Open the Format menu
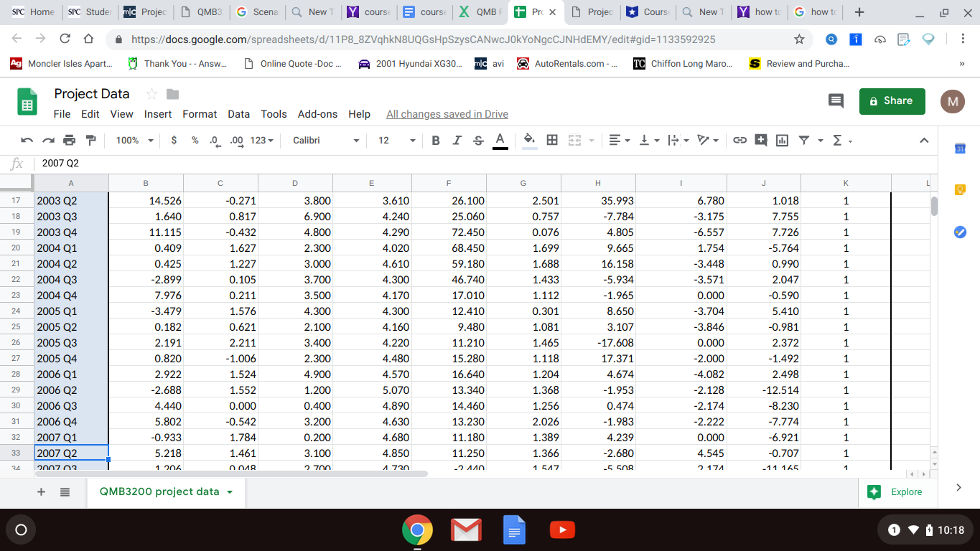 pos(200,114)
